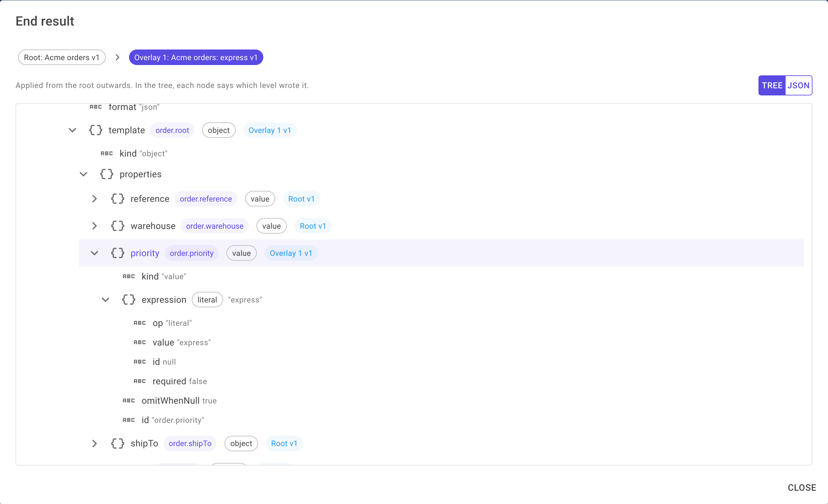The height and width of the screenshot is (504, 828).
Task: Collapse the template node
Action: [72, 130]
